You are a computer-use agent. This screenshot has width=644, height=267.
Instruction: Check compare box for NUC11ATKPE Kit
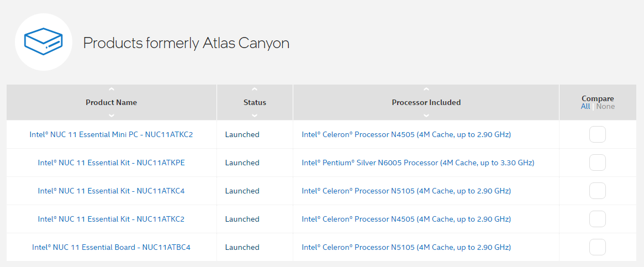point(598,163)
